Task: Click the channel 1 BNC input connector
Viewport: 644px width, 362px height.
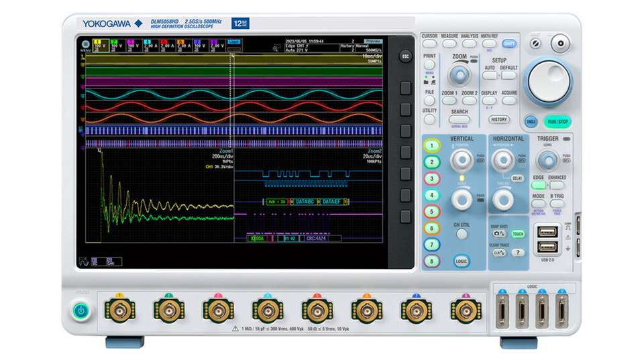Action: 119,311
